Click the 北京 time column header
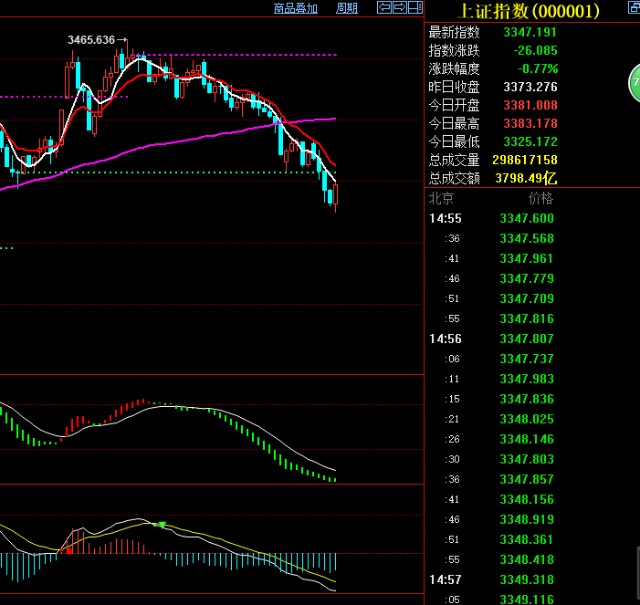 click(x=443, y=198)
